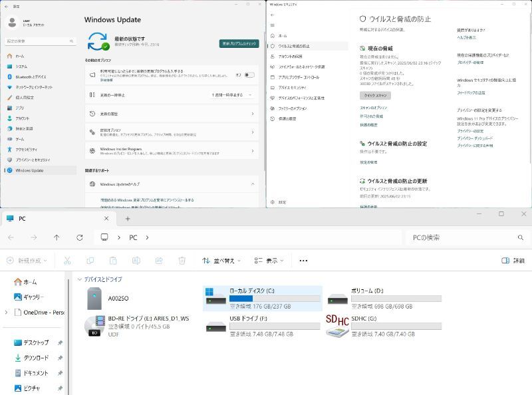Add a new tab in File Explorer
The height and width of the screenshot is (395, 532).
point(128,219)
